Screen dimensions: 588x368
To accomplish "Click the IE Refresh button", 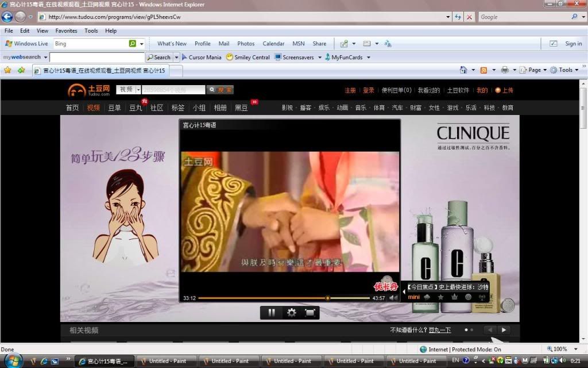I will coord(458,17).
